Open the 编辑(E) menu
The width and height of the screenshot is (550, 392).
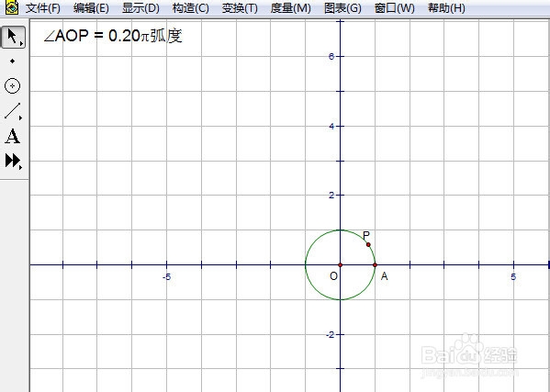pyautogui.click(x=91, y=8)
